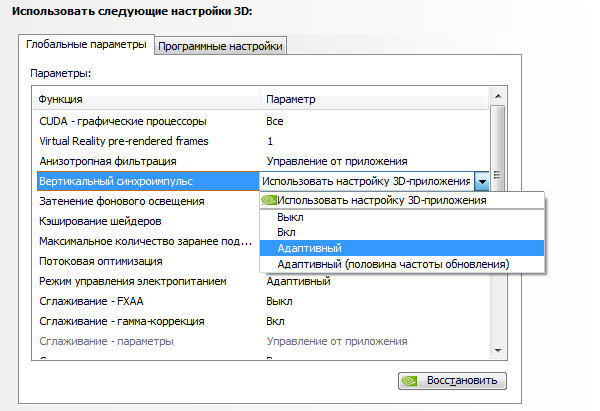Open the Программные настройки tab
Viewport: 600px width, 411px height.
tap(220, 46)
